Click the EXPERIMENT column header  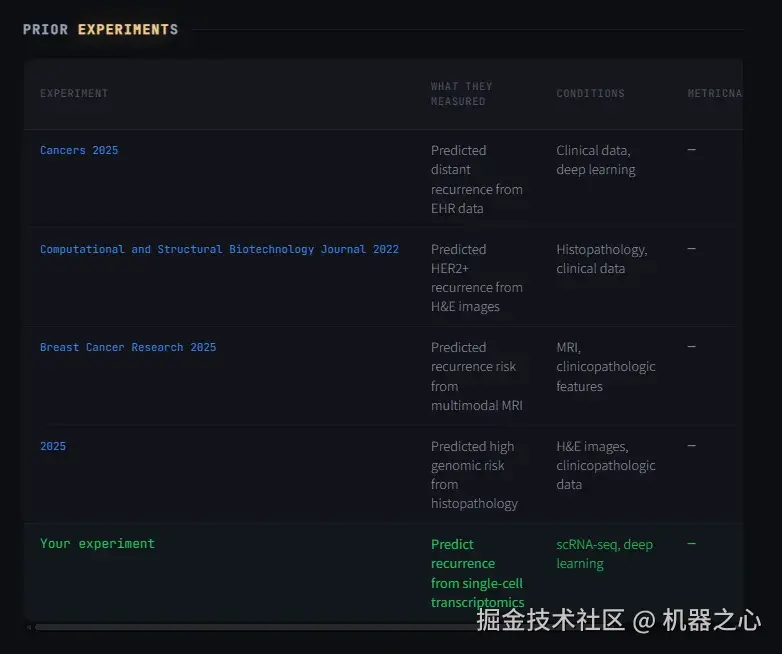74,94
